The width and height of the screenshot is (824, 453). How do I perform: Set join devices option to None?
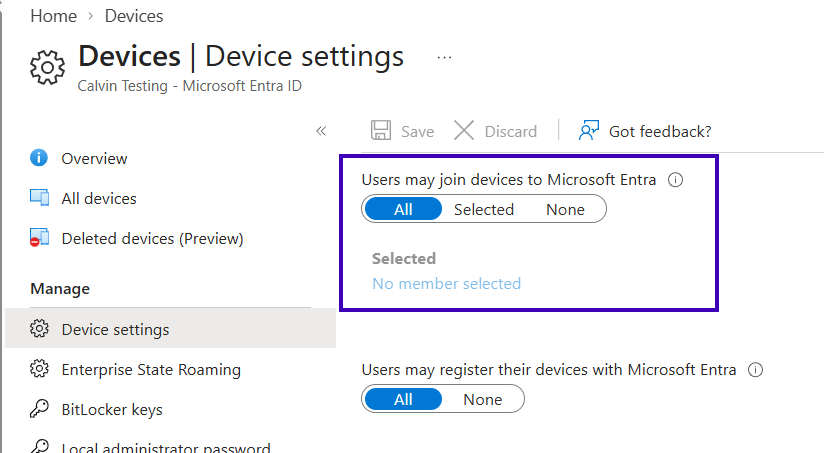tap(565, 209)
